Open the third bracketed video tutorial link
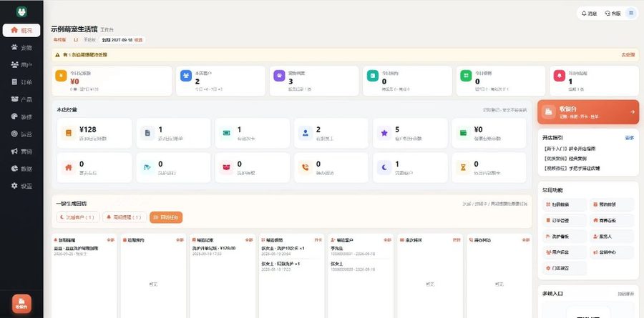 [571, 168]
